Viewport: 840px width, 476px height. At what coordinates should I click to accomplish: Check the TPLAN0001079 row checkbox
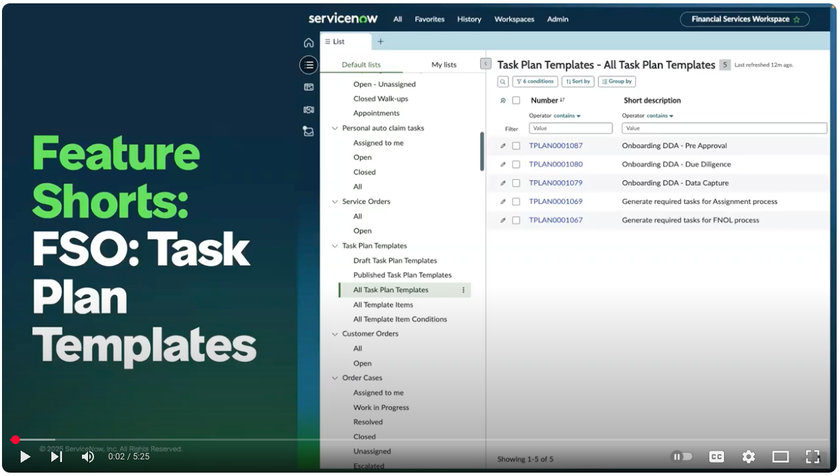click(x=516, y=183)
